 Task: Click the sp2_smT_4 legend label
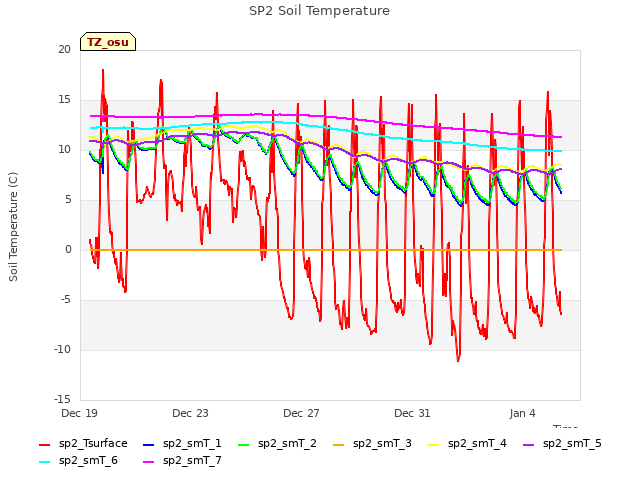(x=477, y=443)
